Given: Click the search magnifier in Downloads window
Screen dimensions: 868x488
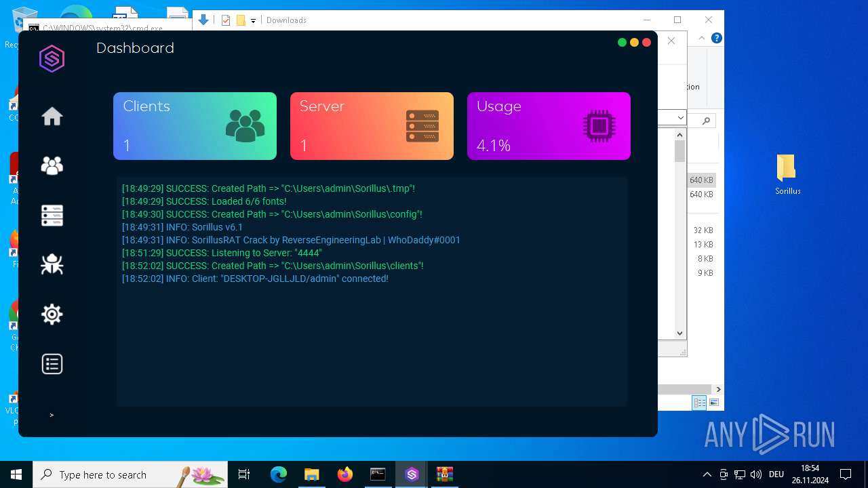Looking at the screenshot, I should [706, 121].
